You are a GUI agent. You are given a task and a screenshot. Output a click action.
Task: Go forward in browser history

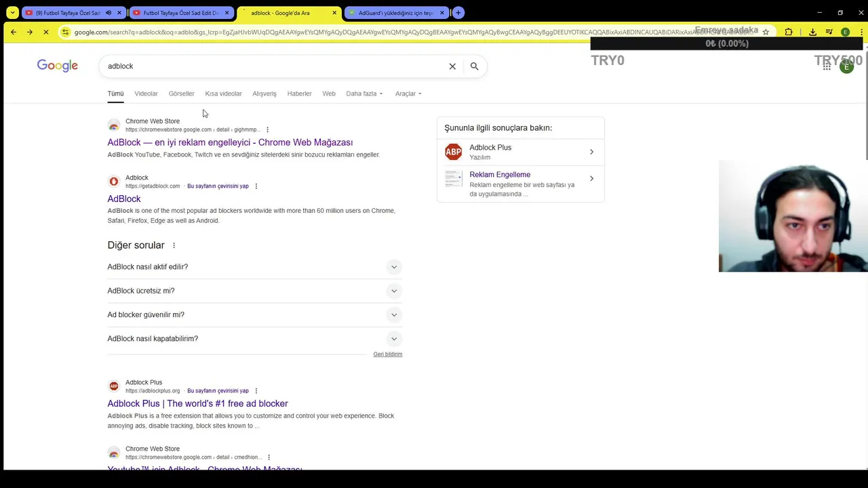tap(30, 32)
